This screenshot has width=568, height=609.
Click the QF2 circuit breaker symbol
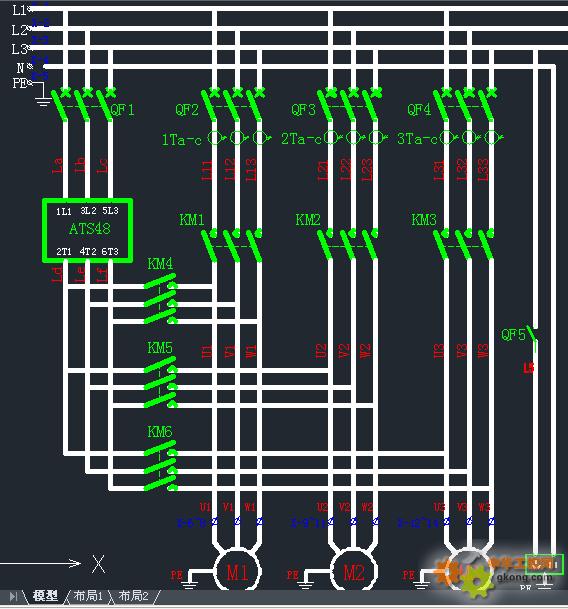point(233,104)
